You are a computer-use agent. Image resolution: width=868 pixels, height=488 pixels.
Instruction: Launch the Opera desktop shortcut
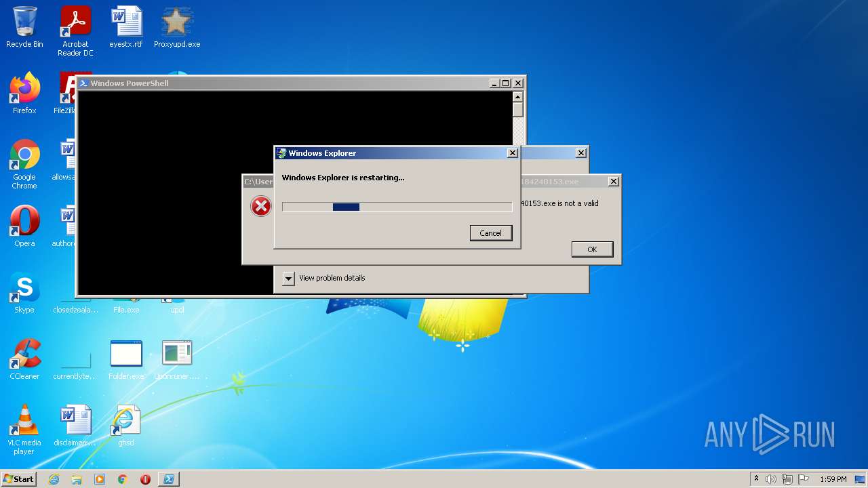point(24,226)
